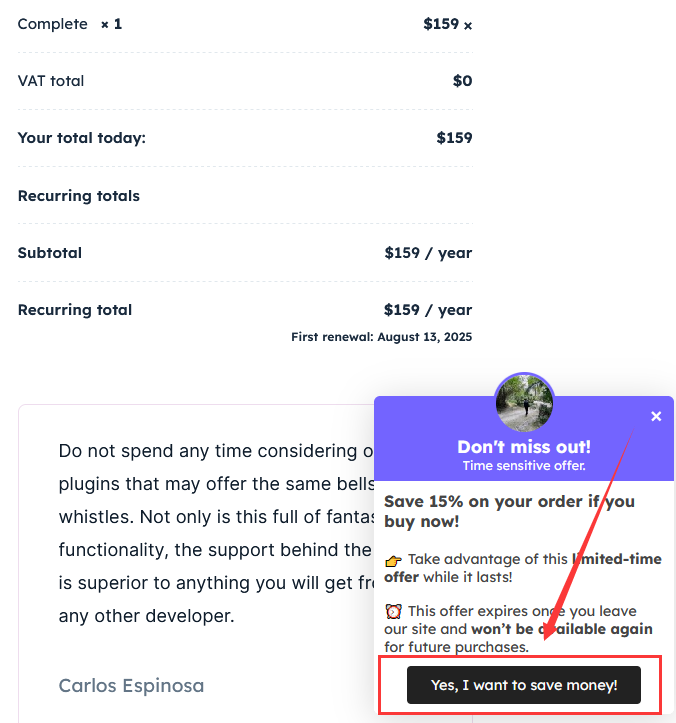This screenshot has height=723, width=676.
Task: Click the "VAT total" label
Action: pyautogui.click(x=51, y=81)
